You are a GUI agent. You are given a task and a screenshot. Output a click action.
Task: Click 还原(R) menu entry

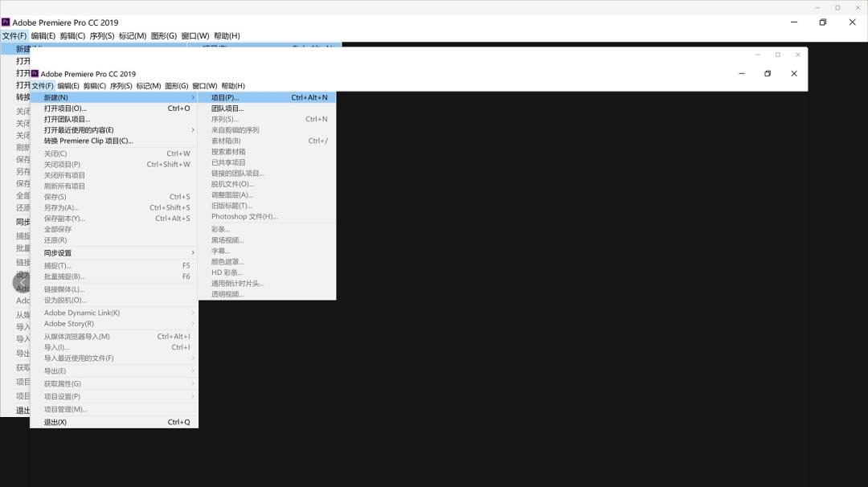click(x=114, y=240)
